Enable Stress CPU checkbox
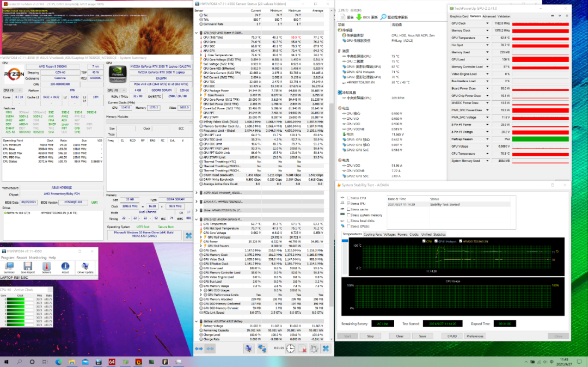The image size is (588, 367). click(348, 198)
